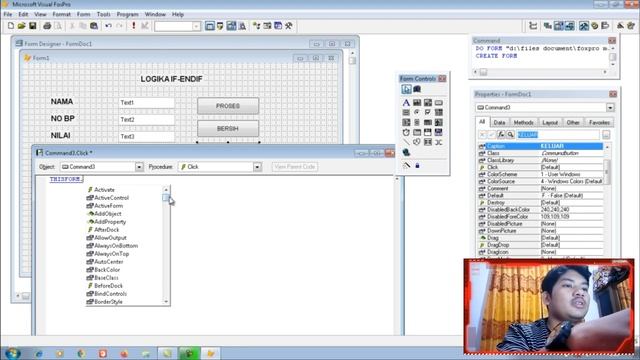Image resolution: width=640 pixels, height=360 pixels.
Task: Toggle the Properties Window button on Form Designer toolbar
Action: coord(558,26)
